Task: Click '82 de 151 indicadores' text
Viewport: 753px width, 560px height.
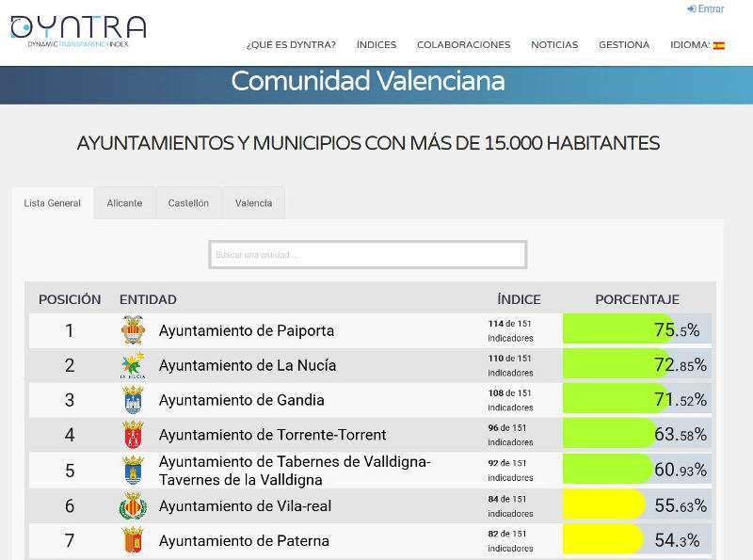Action: click(510, 540)
